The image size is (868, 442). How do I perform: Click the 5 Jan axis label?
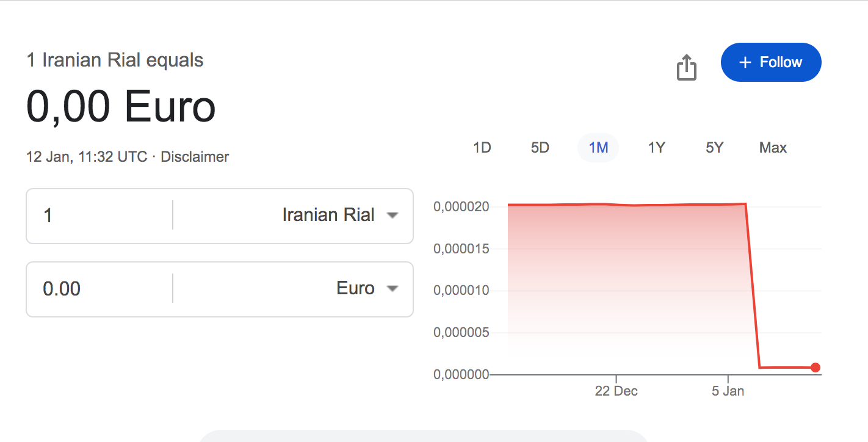(x=728, y=391)
